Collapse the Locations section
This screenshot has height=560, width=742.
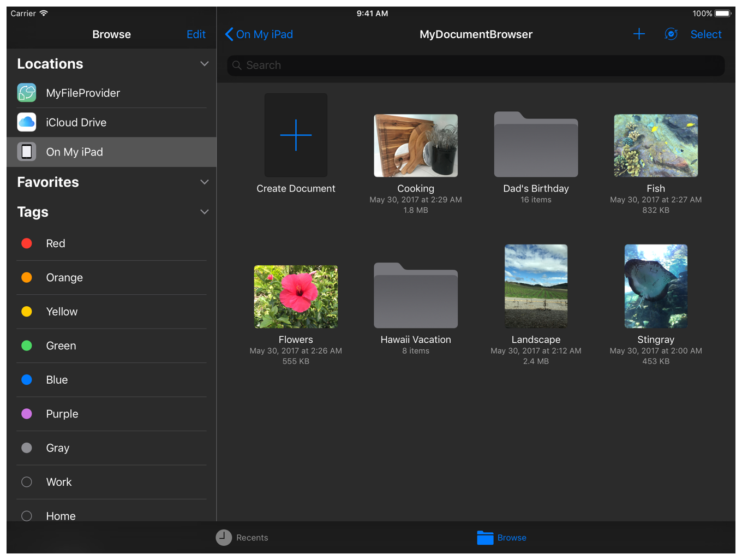point(204,63)
